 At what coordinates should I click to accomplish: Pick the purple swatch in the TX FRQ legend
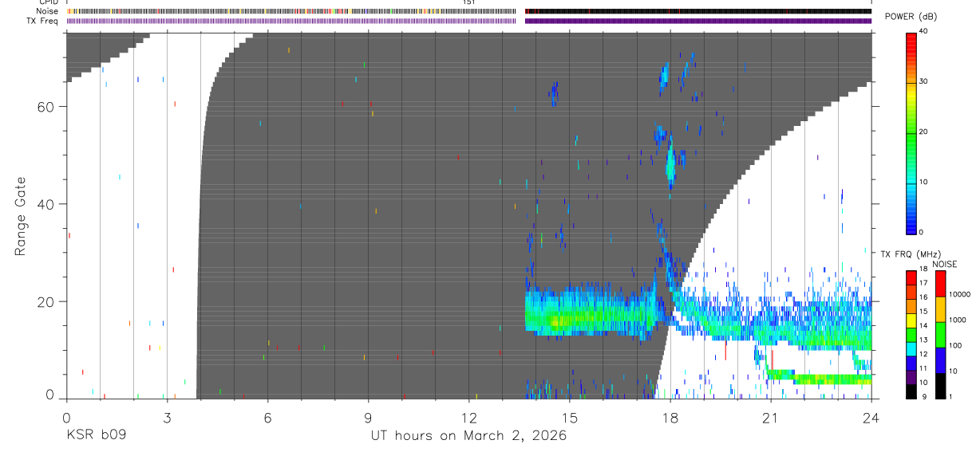[x=911, y=377]
